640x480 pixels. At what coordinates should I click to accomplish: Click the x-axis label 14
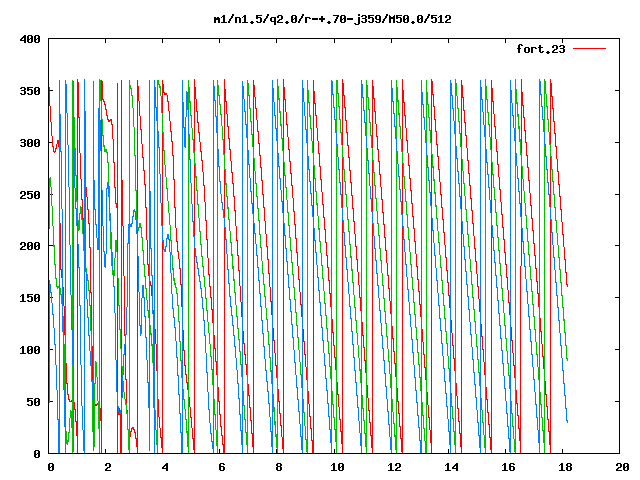tap(451, 467)
